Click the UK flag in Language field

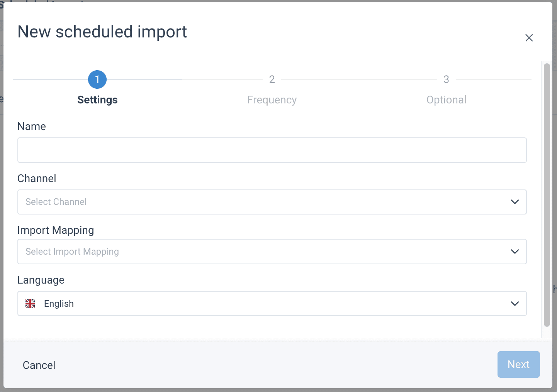click(30, 304)
